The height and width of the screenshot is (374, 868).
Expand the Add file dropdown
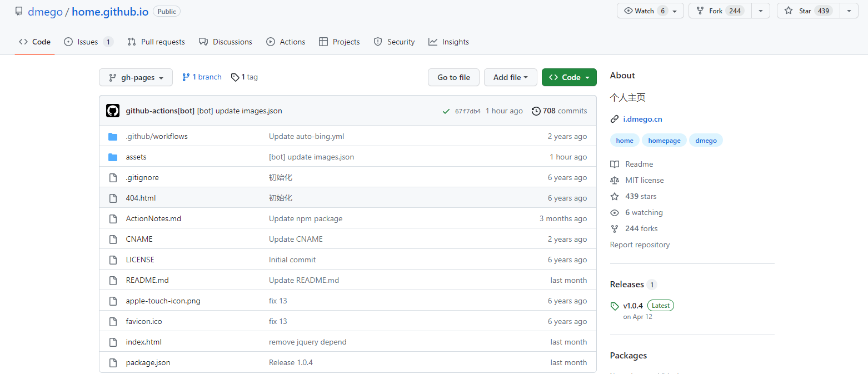click(510, 77)
